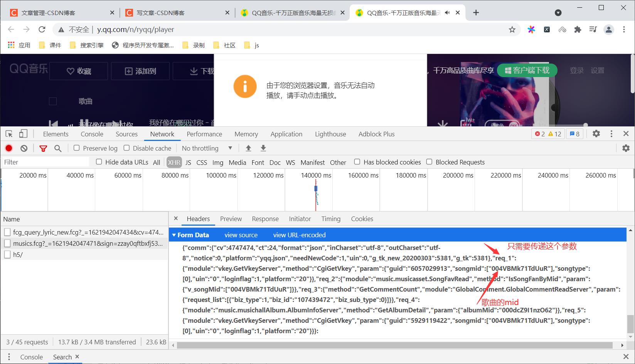Bookmark this page with star icon
The image size is (635, 364).
[512, 30]
